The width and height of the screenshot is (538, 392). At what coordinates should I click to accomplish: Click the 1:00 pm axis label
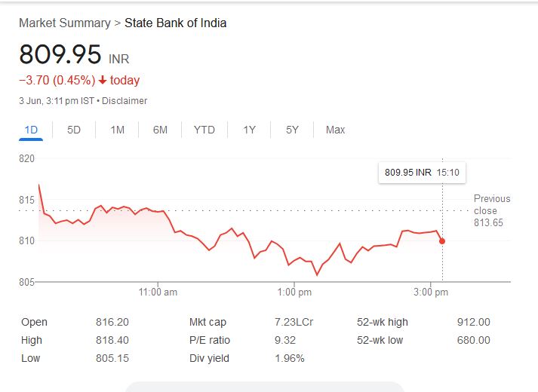coord(294,292)
